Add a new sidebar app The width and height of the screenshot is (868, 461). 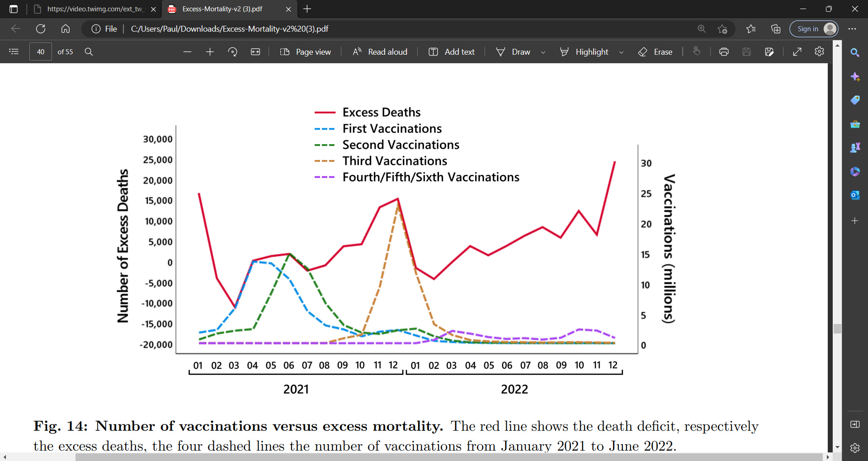[855, 221]
